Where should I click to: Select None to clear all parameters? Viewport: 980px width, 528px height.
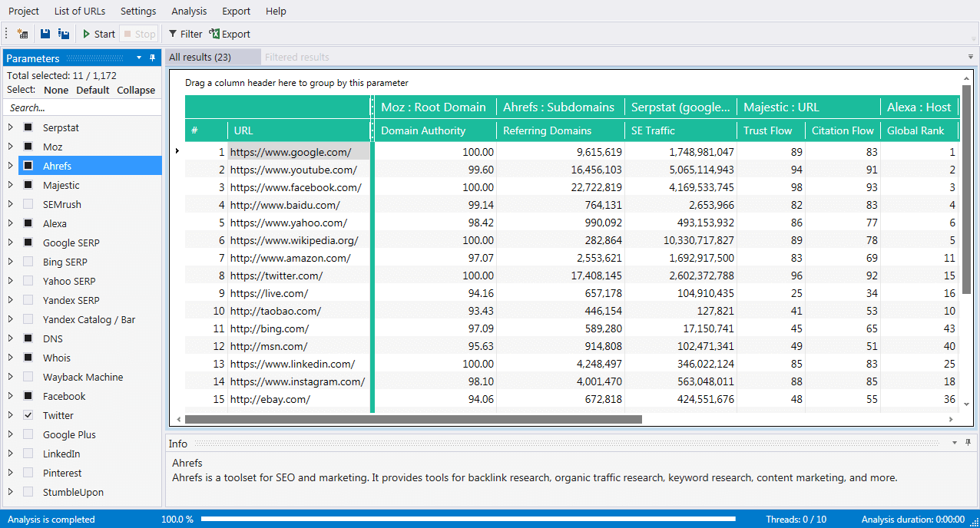[x=56, y=90]
